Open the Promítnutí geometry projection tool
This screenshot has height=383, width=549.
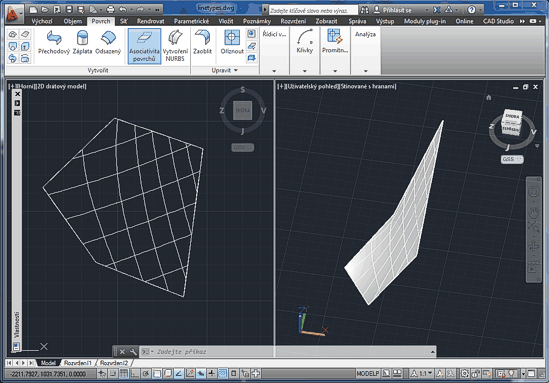335,41
